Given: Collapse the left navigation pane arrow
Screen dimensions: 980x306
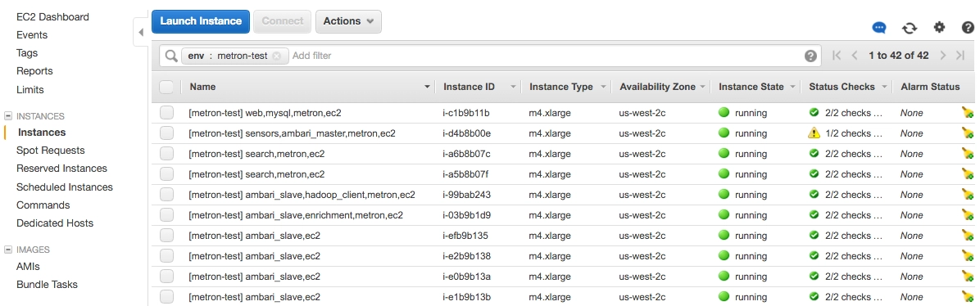Looking at the screenshot, I should point(141,33).
